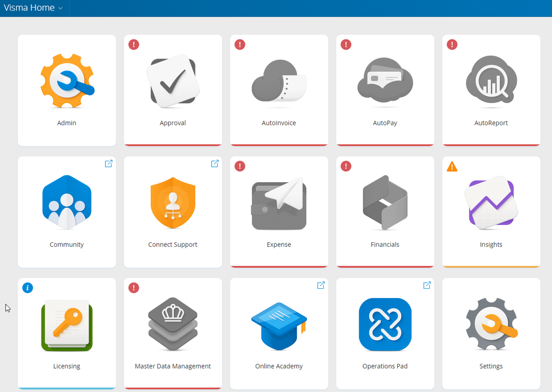Open the Expense wallet paper-plane icon
552x392 pixels.
tap(279, 204)
